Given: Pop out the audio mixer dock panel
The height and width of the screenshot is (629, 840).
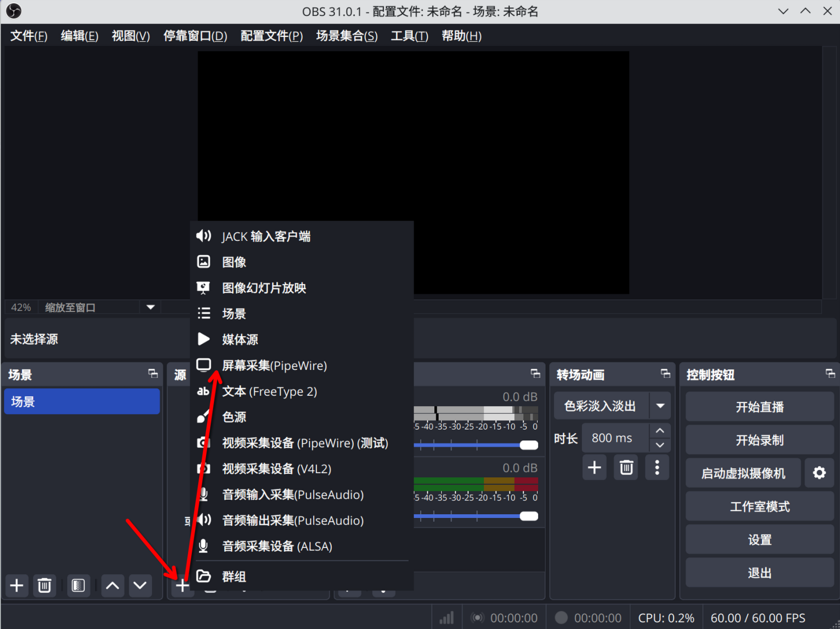Looking at the screenshot, I should click(535, 374).
